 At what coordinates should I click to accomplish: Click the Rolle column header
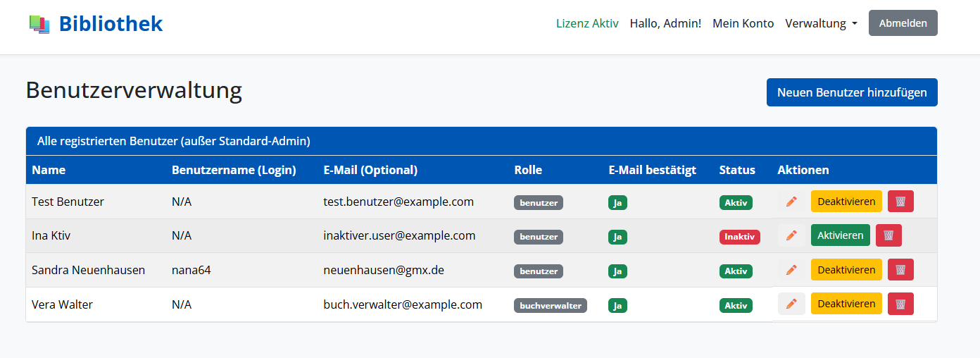tap(528, 170)
